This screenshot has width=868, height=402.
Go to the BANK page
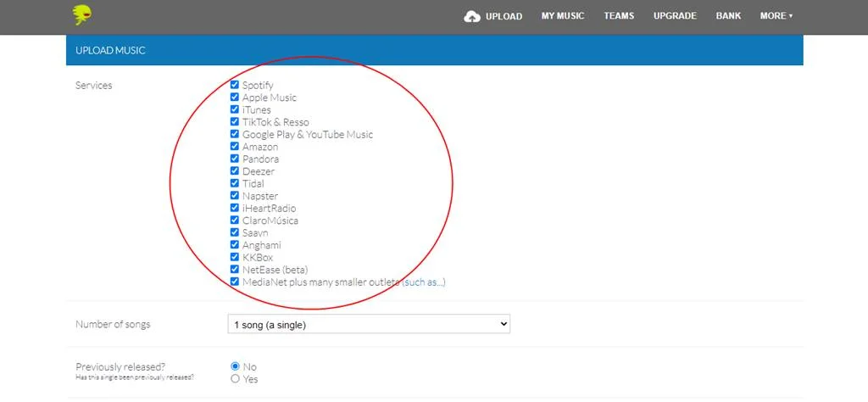pyautogui.click(x=728, y=16)
